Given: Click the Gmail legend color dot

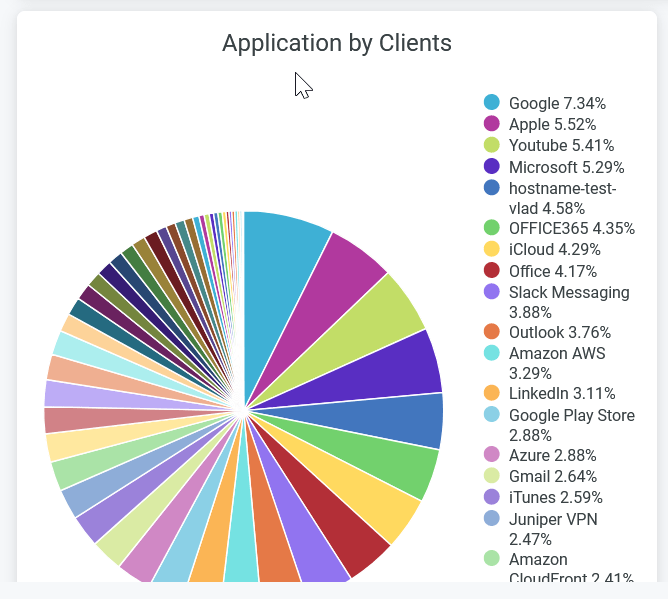Looking at the screenshot, I should click(x=492, y=475).
